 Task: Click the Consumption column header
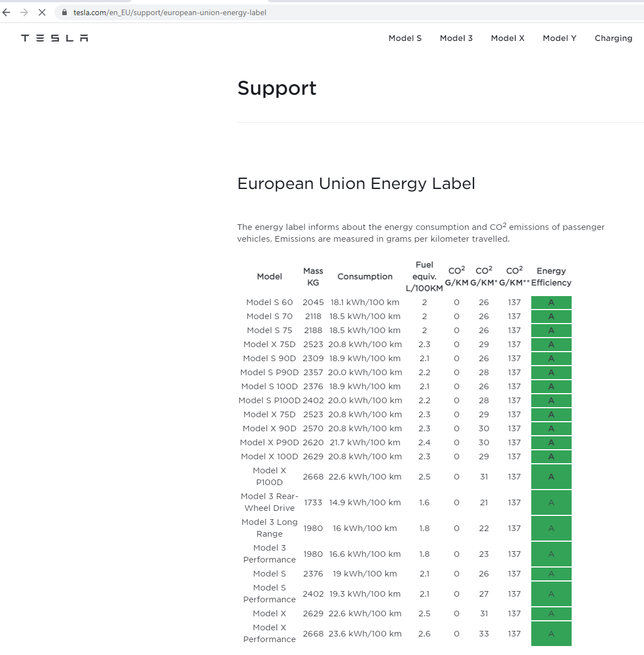(x=365, y=276)
